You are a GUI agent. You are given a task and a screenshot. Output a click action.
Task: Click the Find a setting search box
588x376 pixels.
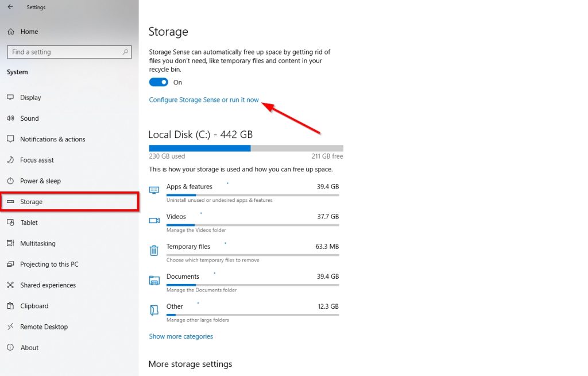pos(69,52)
